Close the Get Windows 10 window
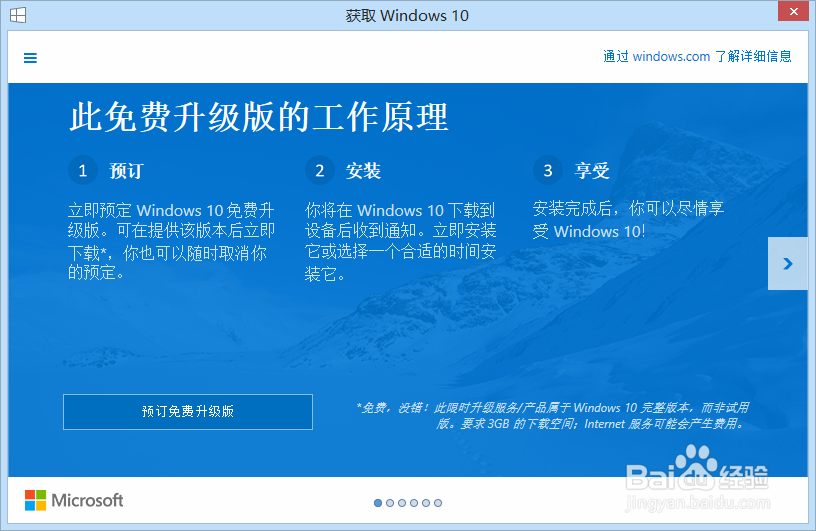 click(x=793, y=11)
